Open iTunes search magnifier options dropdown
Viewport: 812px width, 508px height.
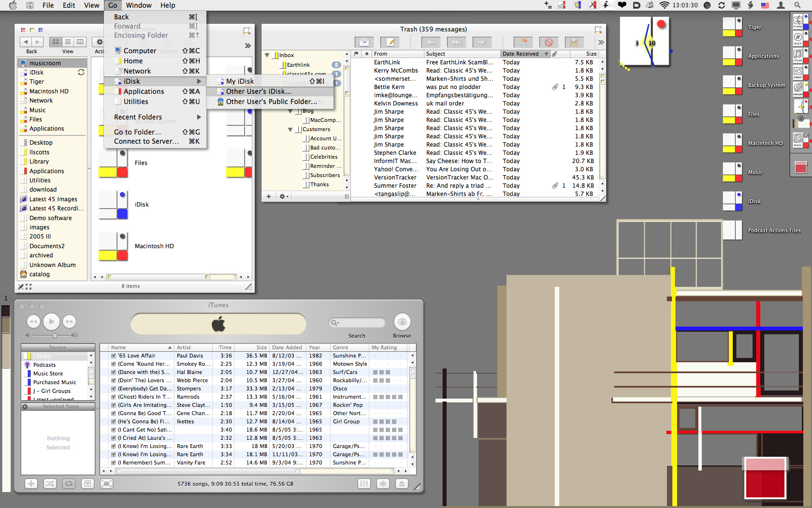pyautogui.click(x=335, y=323)
